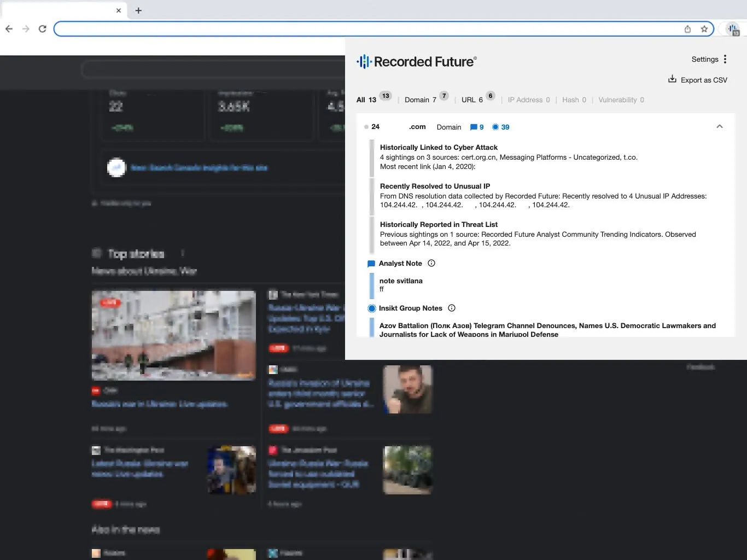Click 'Historically Reported in Threat List' heading
The width and height of the screenshot is (747, 560).
tap(439, 224)
